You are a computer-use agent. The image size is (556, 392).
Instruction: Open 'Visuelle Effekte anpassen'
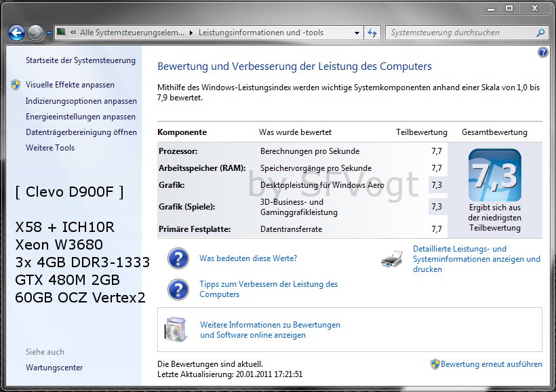tap(70, 85)
